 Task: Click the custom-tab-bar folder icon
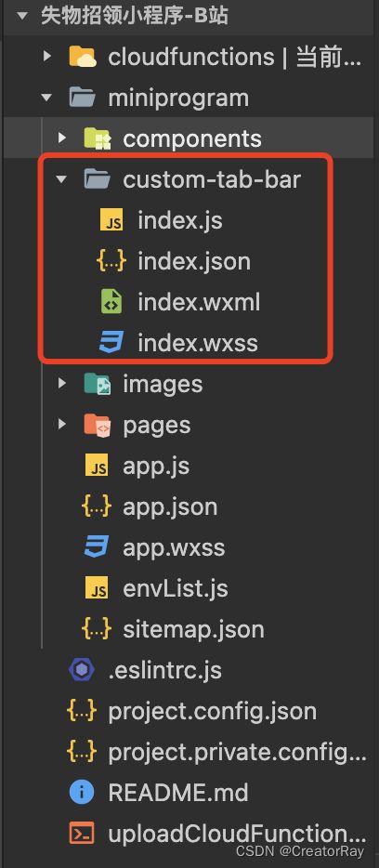[x=98, y=179]
